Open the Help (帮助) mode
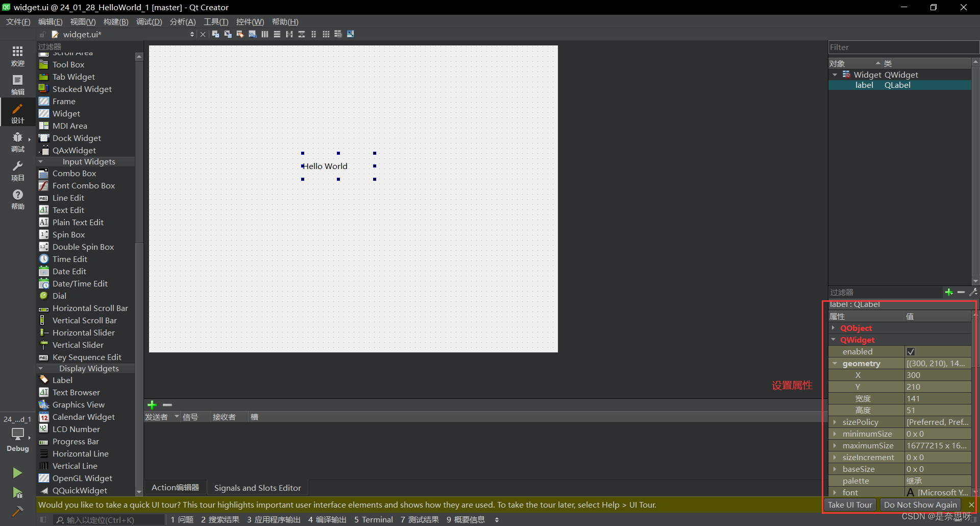 [x=18, y=199]
